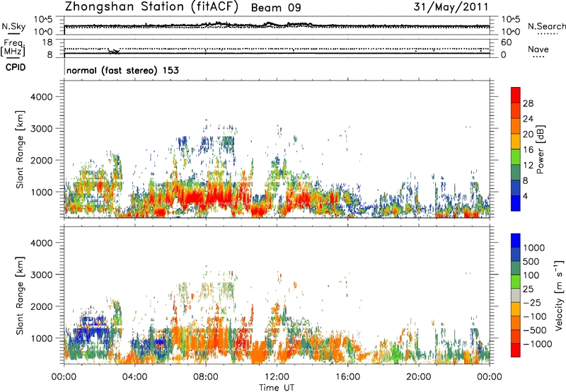Click the Power colorbar segment between 20 and 24

pos(516,126)
